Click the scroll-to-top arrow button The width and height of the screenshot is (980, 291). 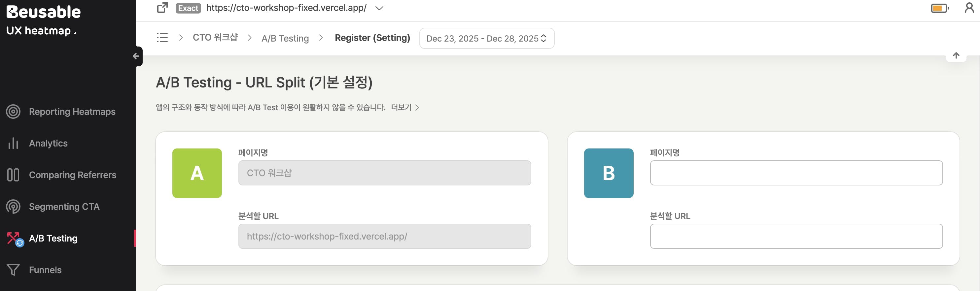click(956, 56)
